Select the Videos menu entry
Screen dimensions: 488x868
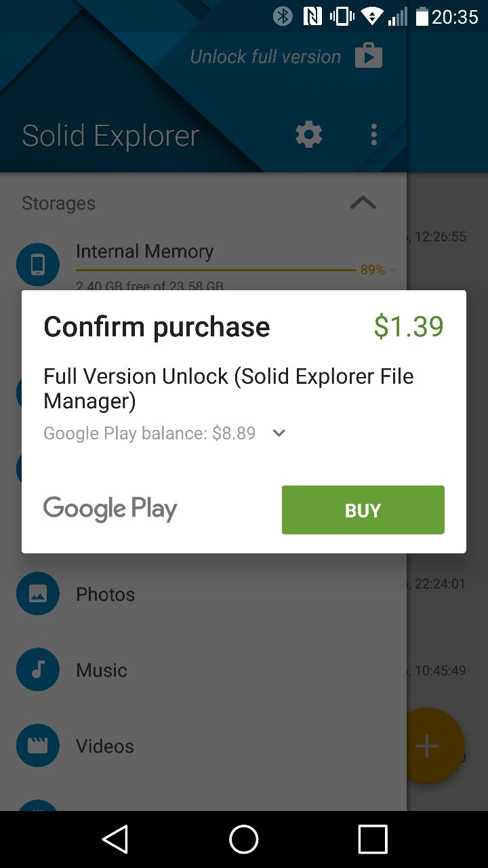point(105,746)
